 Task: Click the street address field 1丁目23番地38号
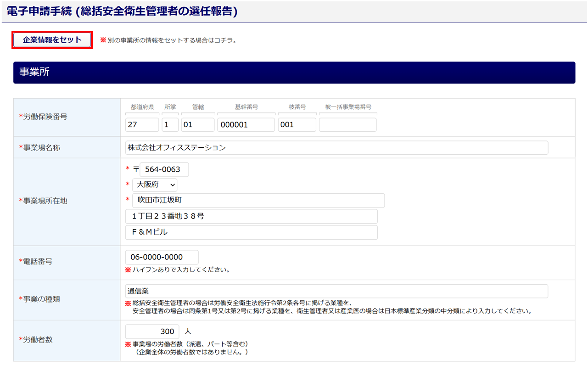point(251,216)
